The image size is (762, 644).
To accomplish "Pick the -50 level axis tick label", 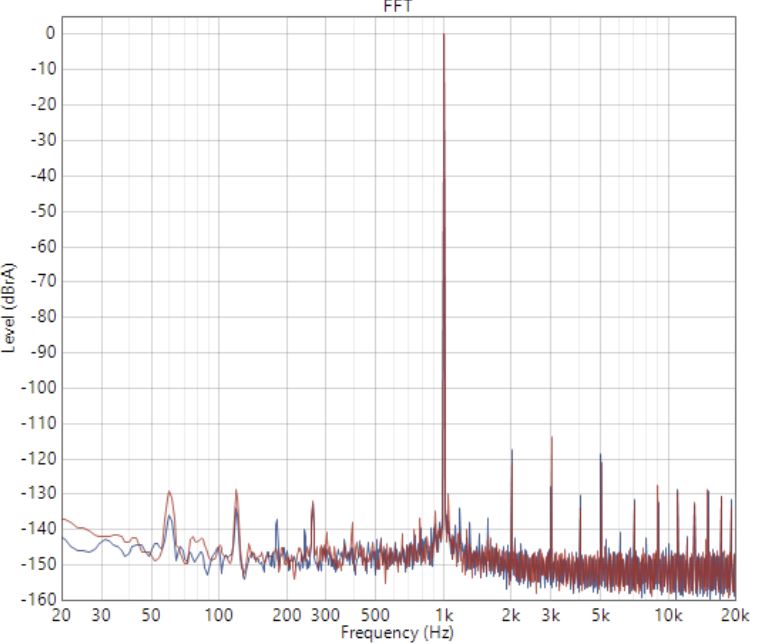I will [44, 210].
